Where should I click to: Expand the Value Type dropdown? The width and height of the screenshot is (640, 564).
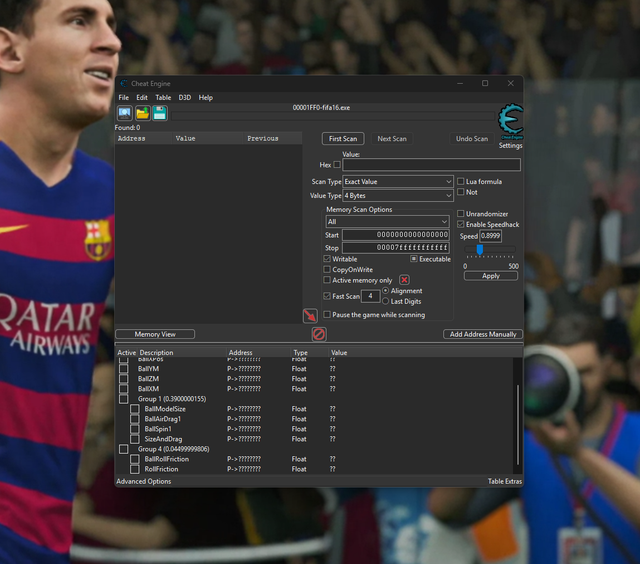coord(398,195)
